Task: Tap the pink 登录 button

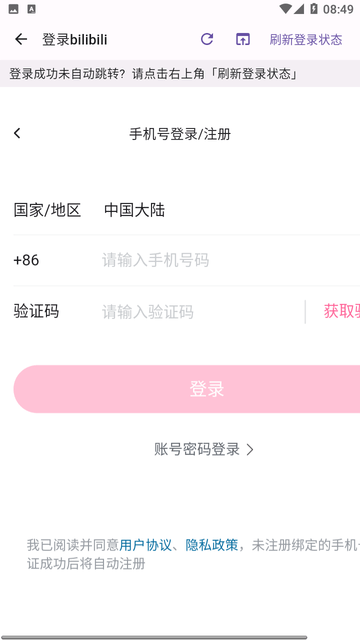Action: pos(187,389)
